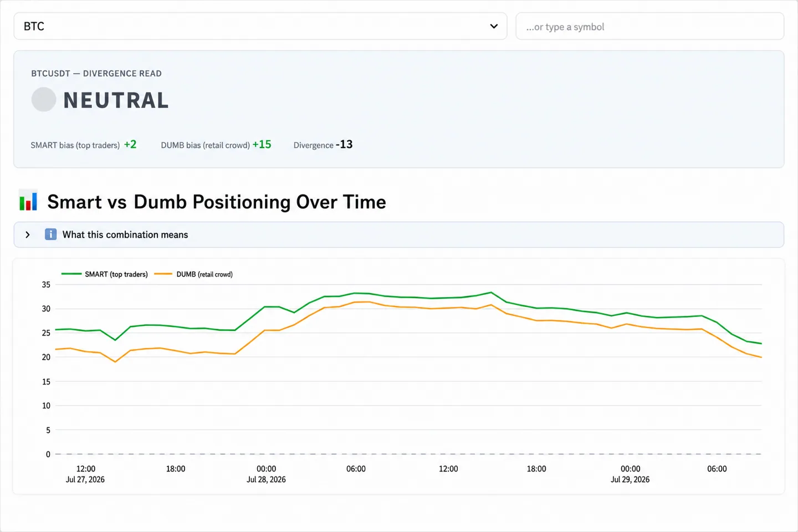This screenshot has width=798, height=532.
Task: Click the "Jul 27, 2026" axis date
Action: [85, 479]
